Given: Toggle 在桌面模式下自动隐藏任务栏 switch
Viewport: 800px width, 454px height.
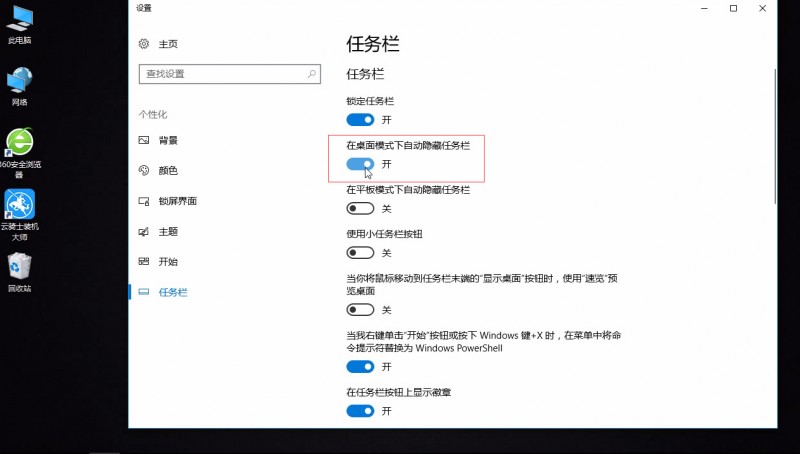Looking at the screenshot, I should pyautogui.click(x=360, y=164).
